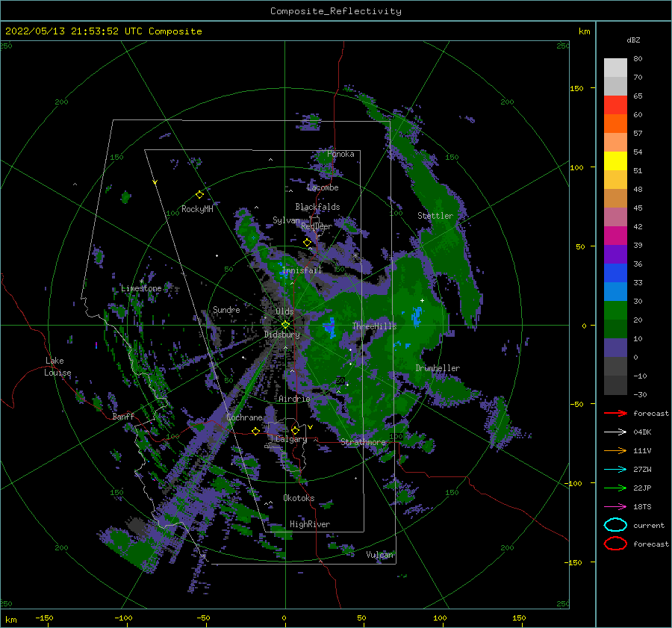Select the Blackfalds label
Screen dimensions: 672x628
coord(317,207)
